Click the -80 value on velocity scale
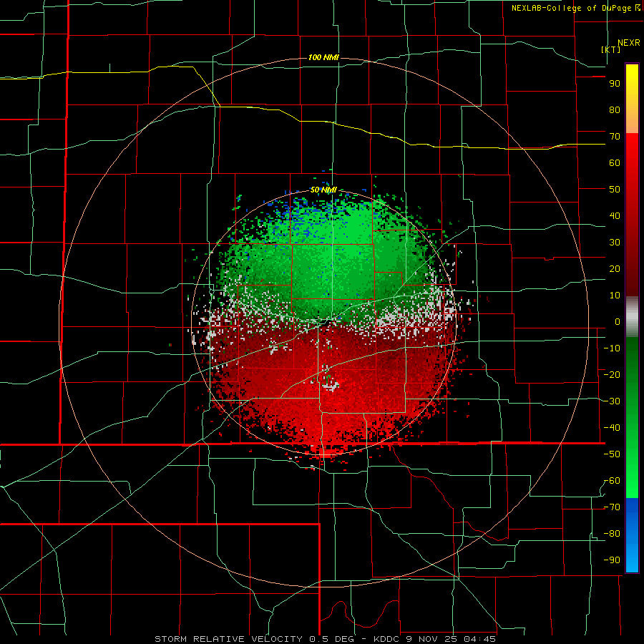 (x=612, y=534)
